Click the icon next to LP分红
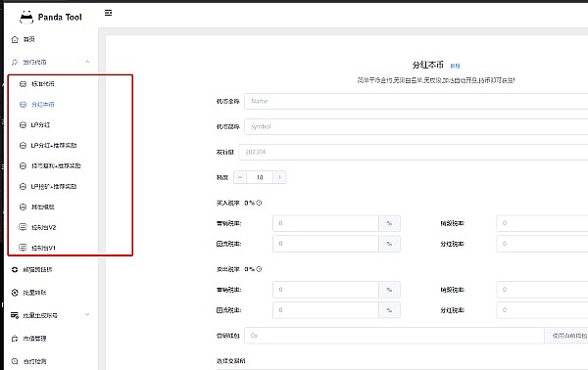588x370 pixels. (23, 125)
